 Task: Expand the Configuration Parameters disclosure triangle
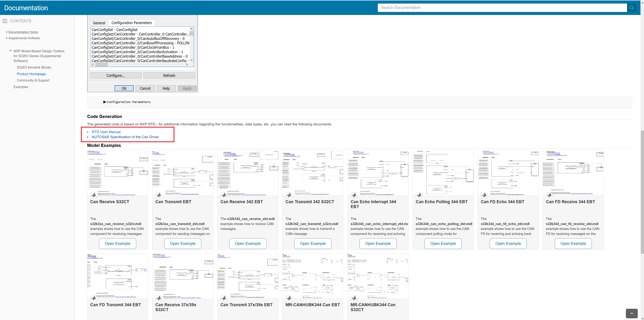[x=104, y=102]
